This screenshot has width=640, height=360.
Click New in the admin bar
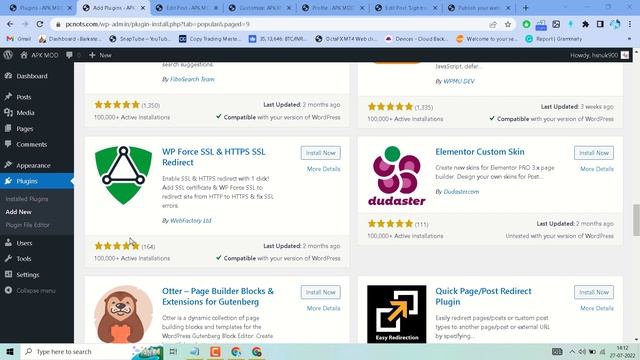[100, 55]
